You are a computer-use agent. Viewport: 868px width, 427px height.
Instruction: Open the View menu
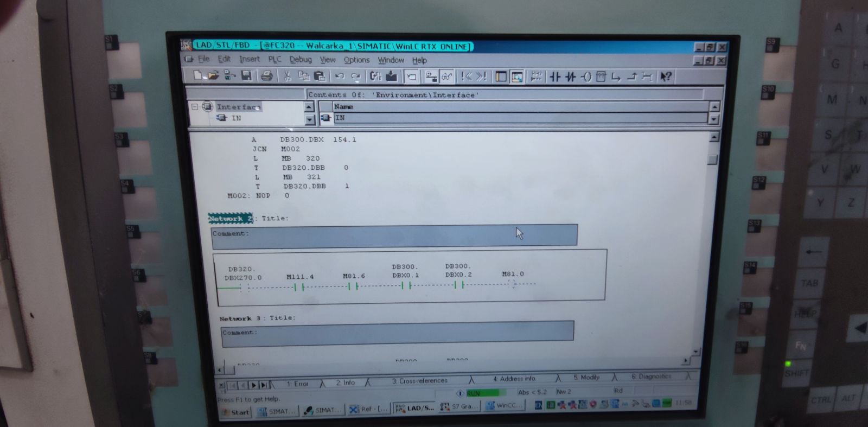(327, 60)
